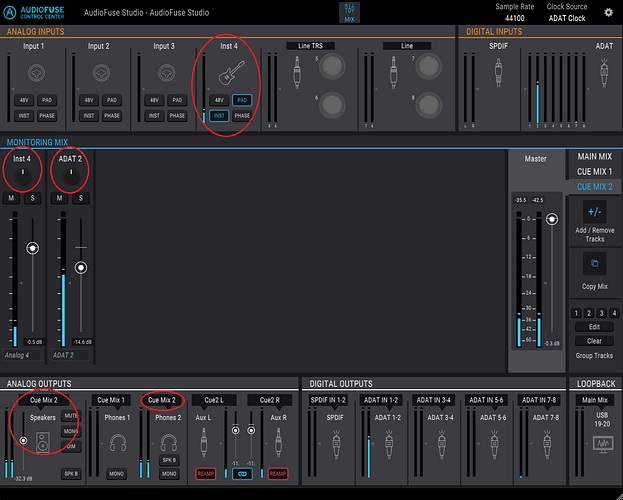Viewport: 623px width, 500px height.
Task: Click the Clock Source ADAT Clock value
Action: point(567,18)
